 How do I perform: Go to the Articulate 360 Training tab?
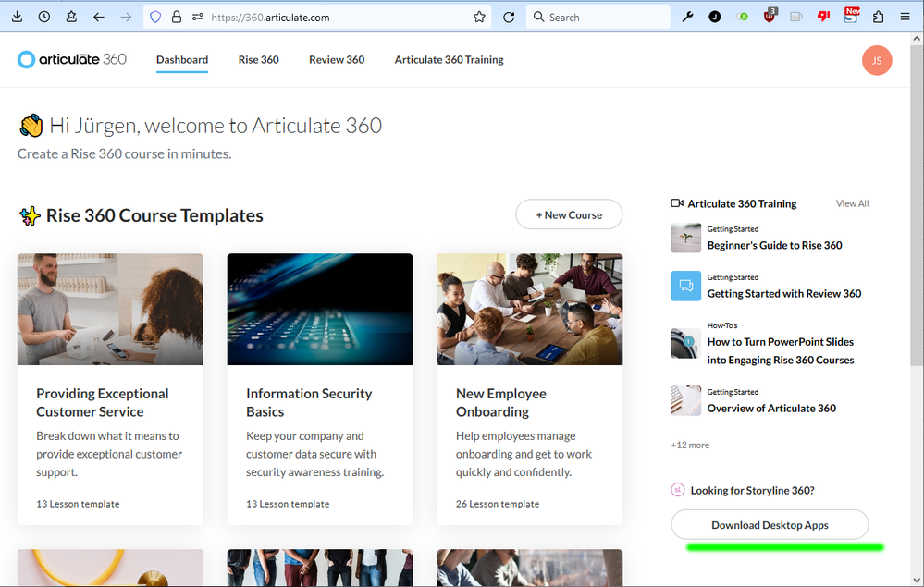[449, 60]
